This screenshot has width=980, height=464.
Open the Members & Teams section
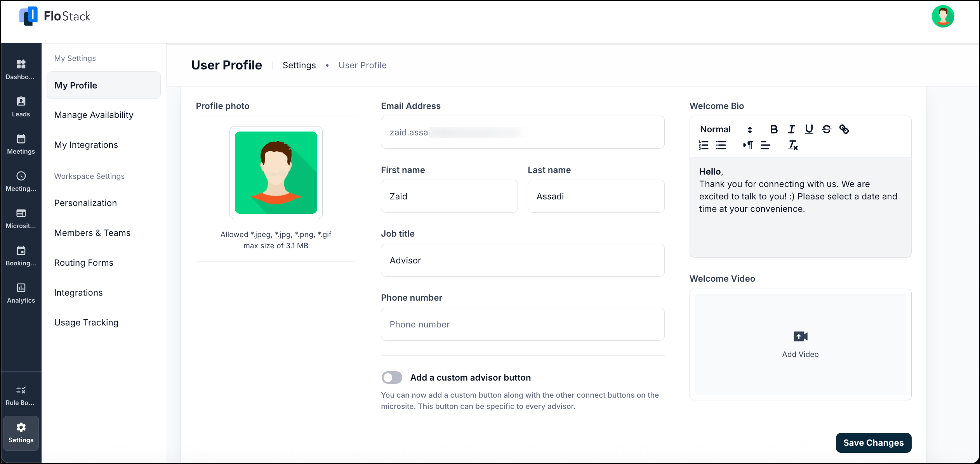click(x=92, y=233)
